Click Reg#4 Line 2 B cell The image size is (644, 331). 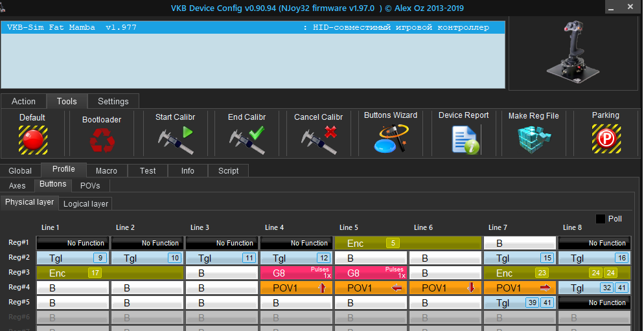(x=148, y=288)
